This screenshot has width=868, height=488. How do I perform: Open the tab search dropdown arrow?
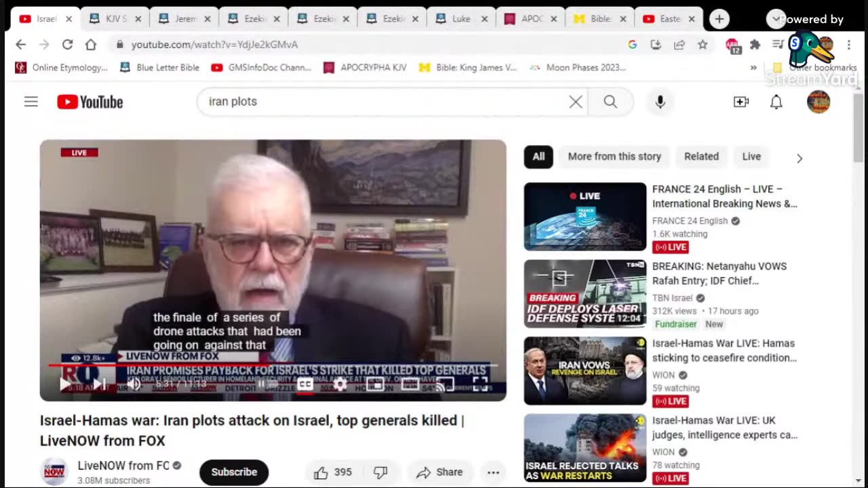776,19
